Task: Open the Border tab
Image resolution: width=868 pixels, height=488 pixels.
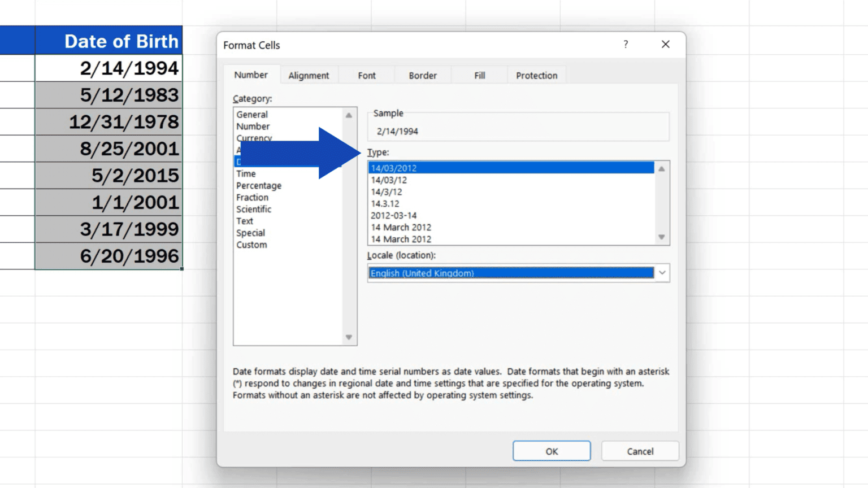Action: [422, 75]
